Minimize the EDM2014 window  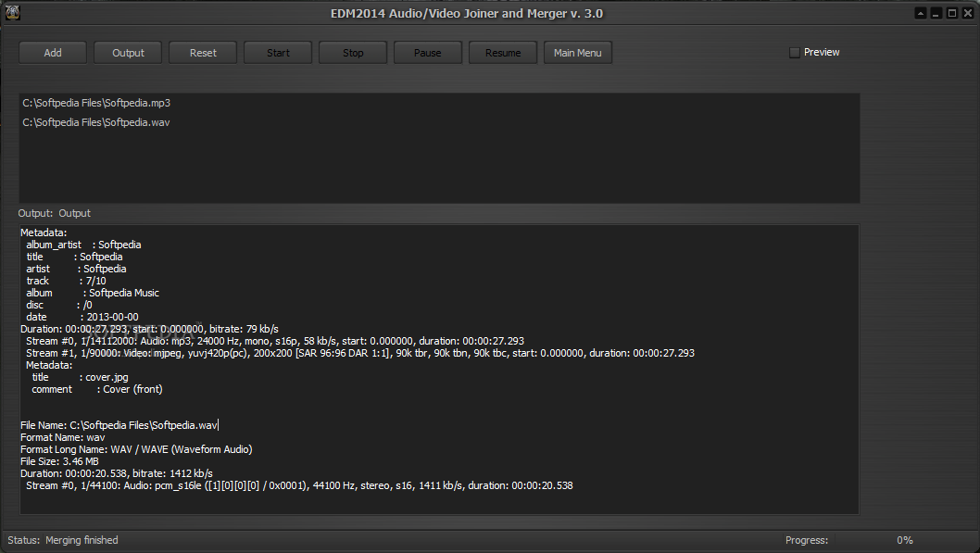coord(936,13)
